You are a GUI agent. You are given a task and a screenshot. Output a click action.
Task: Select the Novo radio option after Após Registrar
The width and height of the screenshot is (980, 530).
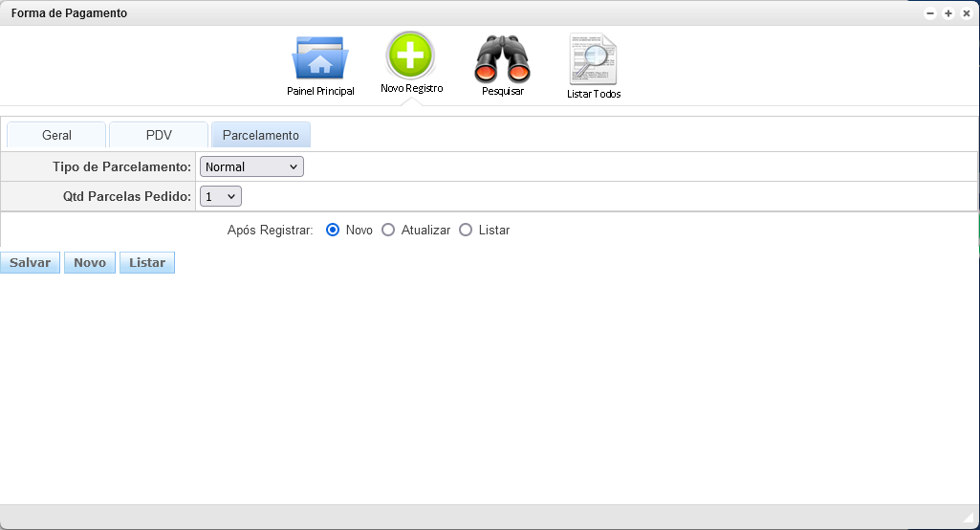point(333,230)
